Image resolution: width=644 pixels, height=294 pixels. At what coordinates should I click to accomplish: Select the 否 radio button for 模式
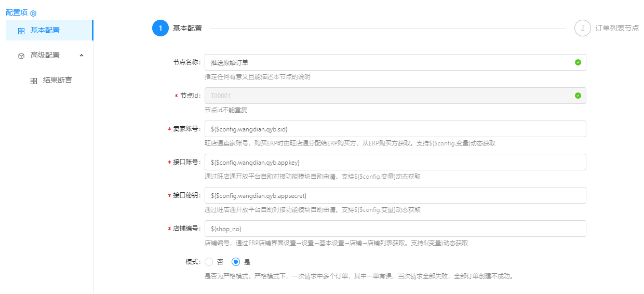(x=209, y=262)
